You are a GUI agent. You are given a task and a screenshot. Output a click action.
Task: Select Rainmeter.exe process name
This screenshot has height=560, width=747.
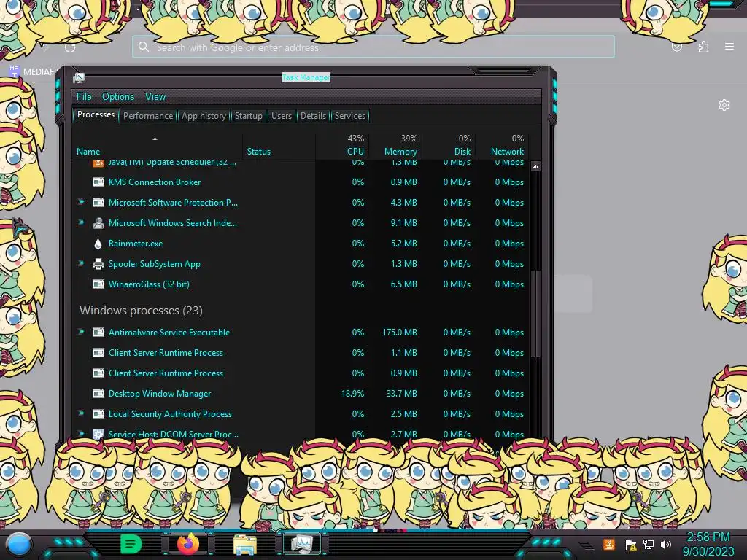click(135, 244)
